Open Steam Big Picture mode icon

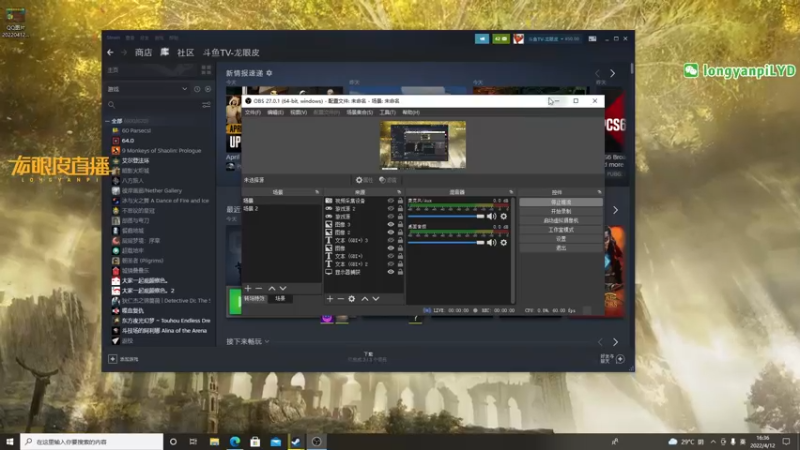[592, 39]
